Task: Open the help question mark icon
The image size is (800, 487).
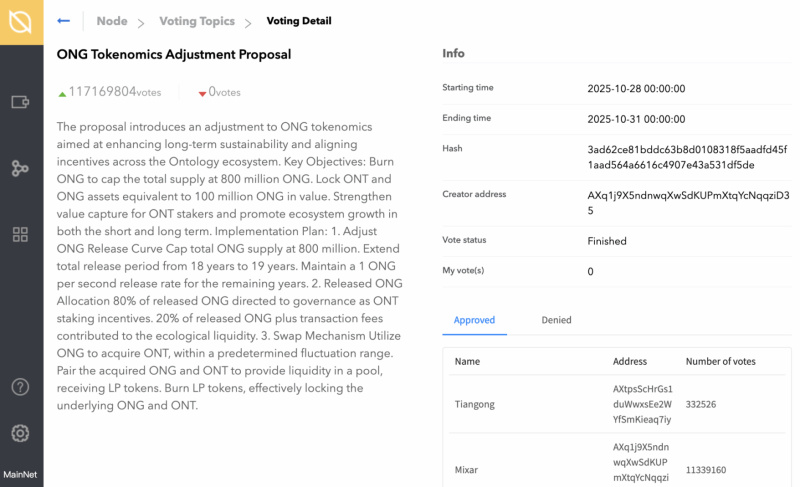Action: (x=20, y=387)
